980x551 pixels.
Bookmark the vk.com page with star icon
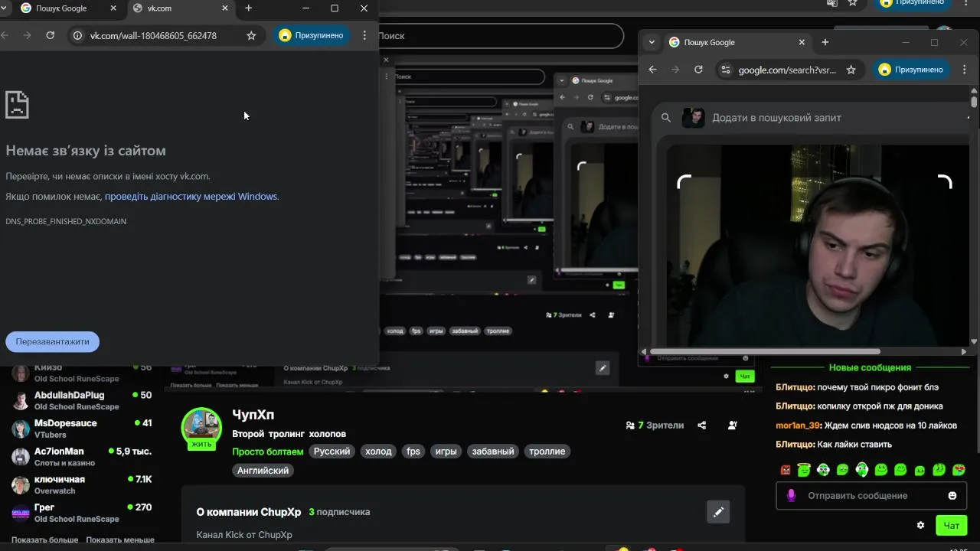251,35
